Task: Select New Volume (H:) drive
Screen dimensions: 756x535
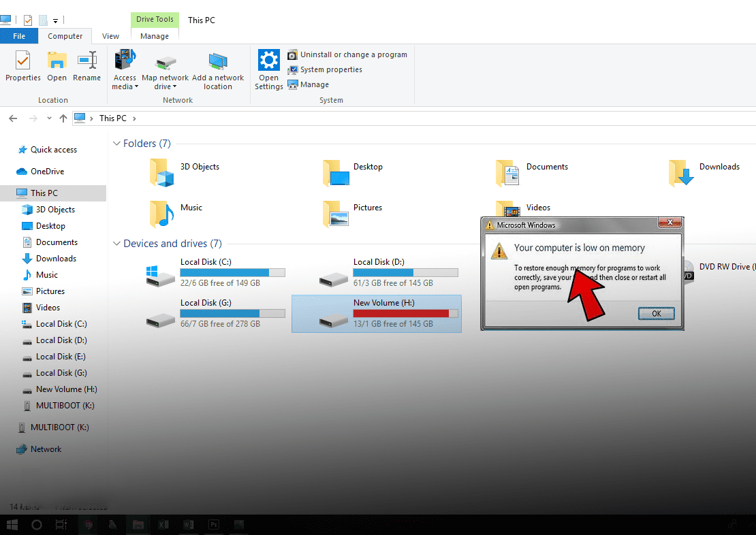Action: pos(376,314)
